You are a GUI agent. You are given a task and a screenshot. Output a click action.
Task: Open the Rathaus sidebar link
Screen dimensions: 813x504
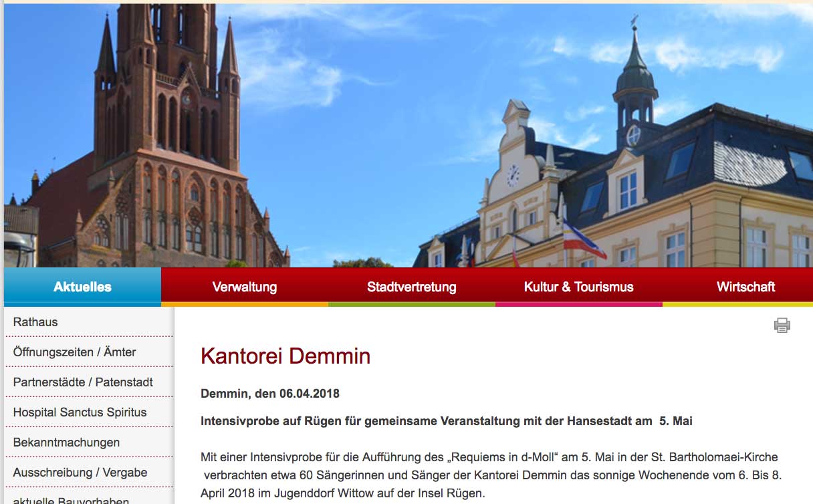pos(89,322)
